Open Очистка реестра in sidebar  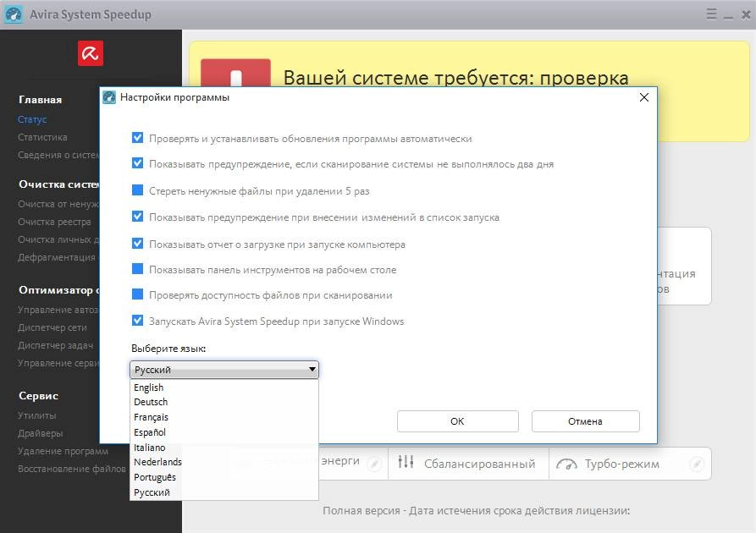pos(54,223)
